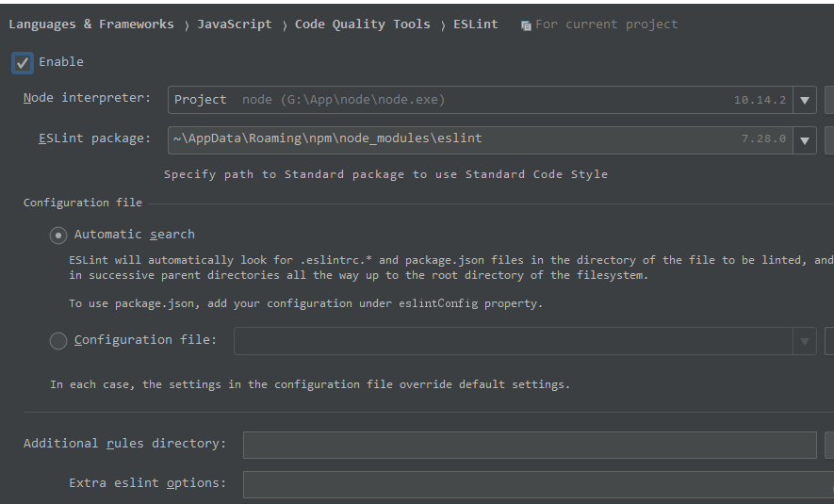The image size is (834, 504).
Task: Click the ESLint package path field
Action: 481,140
